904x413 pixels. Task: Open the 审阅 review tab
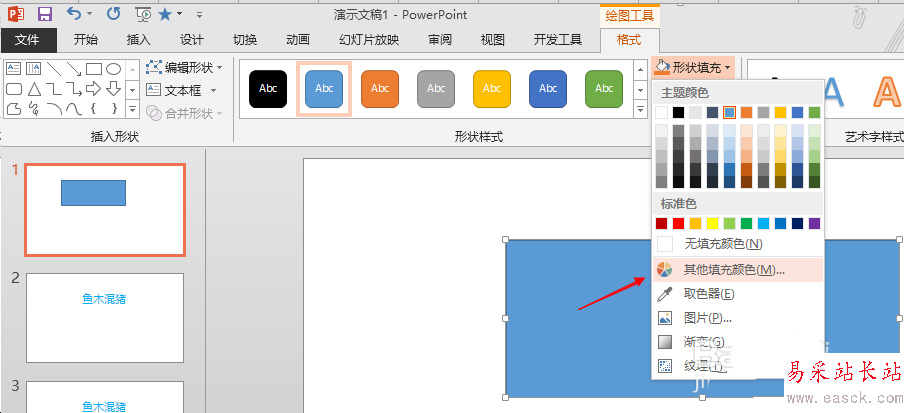coord(440,40)
